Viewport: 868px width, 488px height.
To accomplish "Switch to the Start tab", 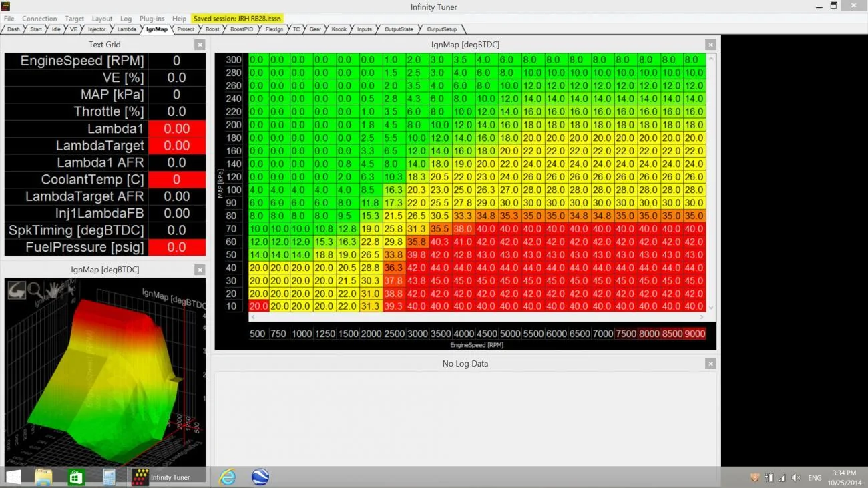I will pyautogui.click(x=36, y=29).
